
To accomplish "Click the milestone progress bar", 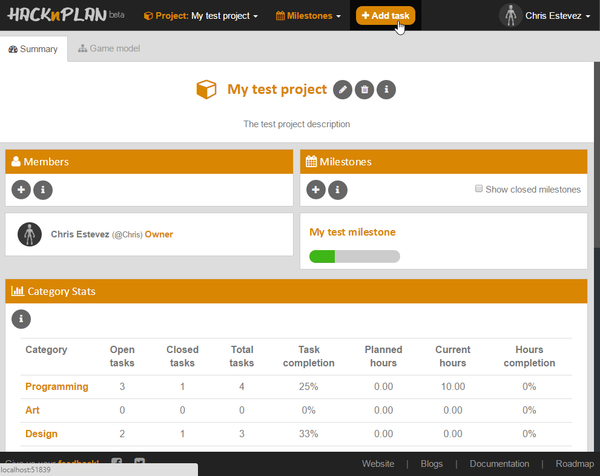I will point(354,256).
